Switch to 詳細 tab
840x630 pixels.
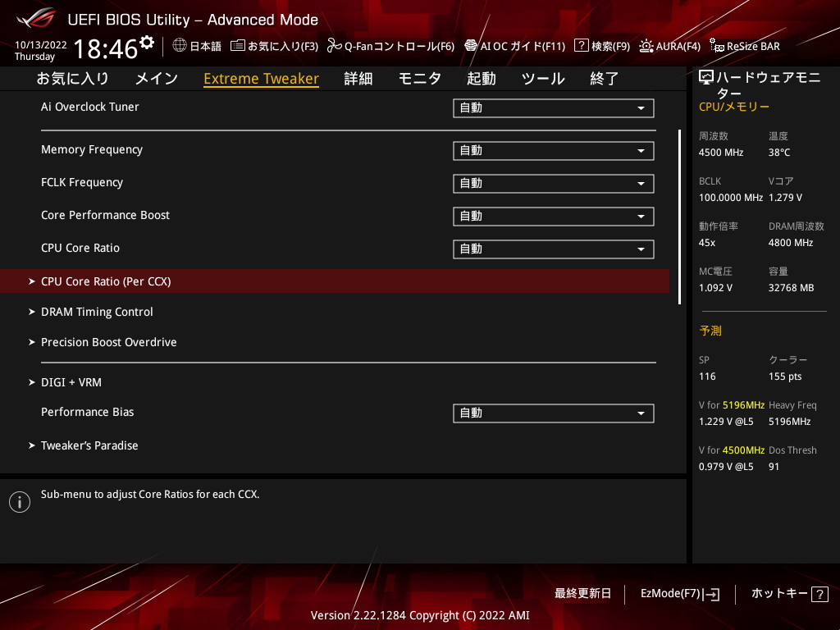[358, 79]
